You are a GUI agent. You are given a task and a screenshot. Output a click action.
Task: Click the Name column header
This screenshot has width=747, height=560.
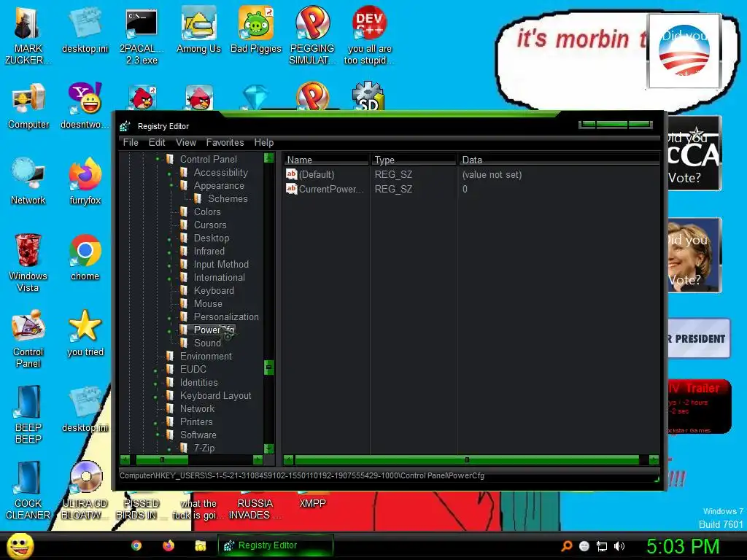(x=326, y=160)
